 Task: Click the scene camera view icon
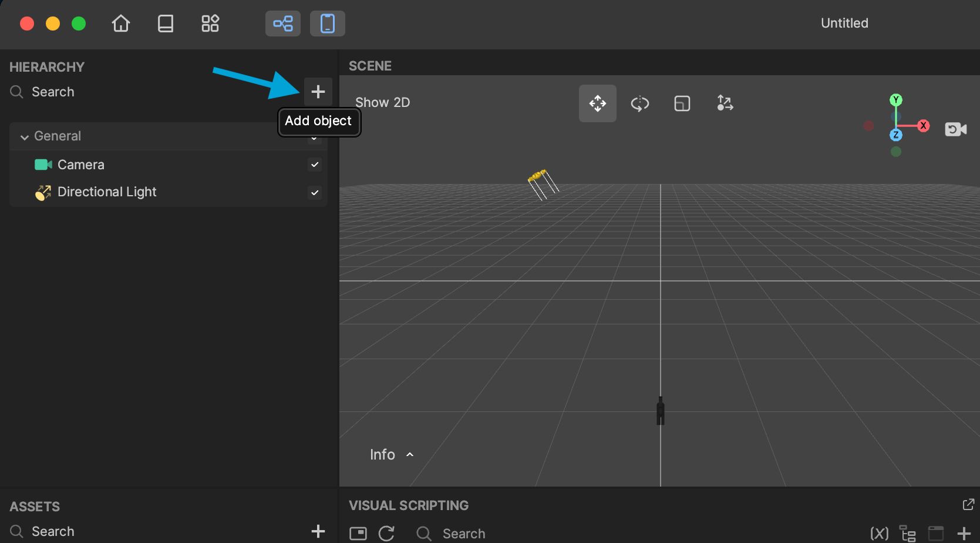click(x=955, y=129)
